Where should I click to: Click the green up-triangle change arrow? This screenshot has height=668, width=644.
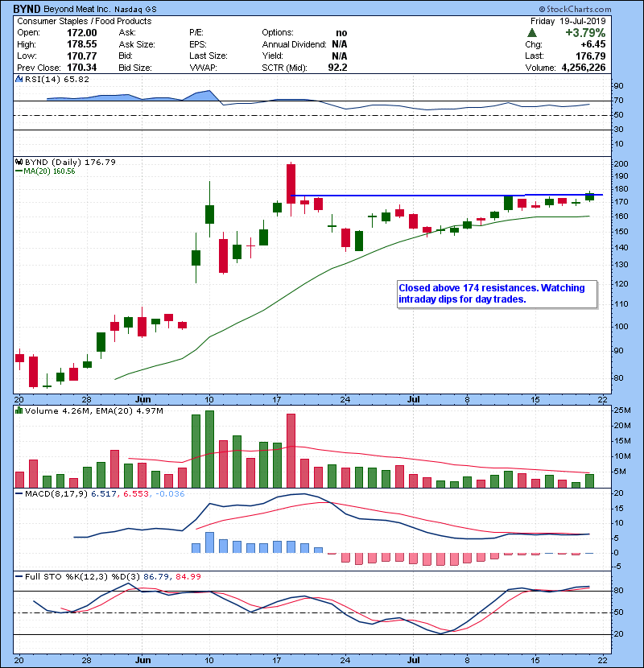click(531, 33)
